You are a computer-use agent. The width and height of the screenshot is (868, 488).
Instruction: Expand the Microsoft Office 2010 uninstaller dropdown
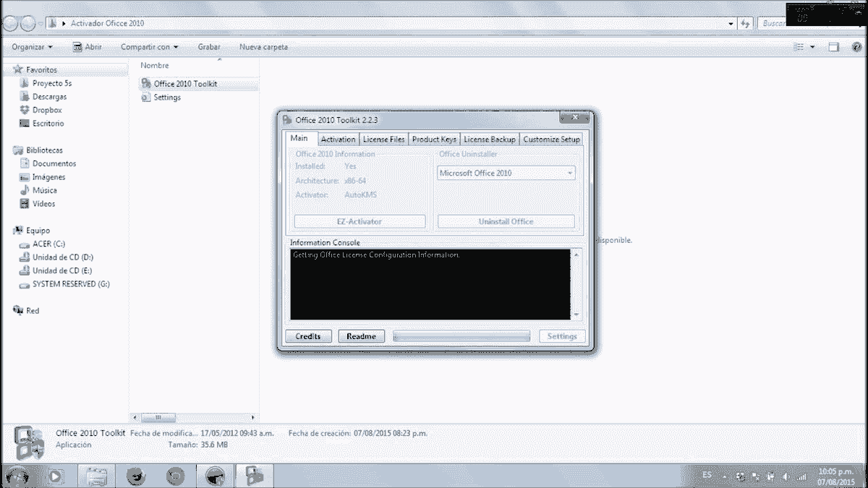(506, 173)
